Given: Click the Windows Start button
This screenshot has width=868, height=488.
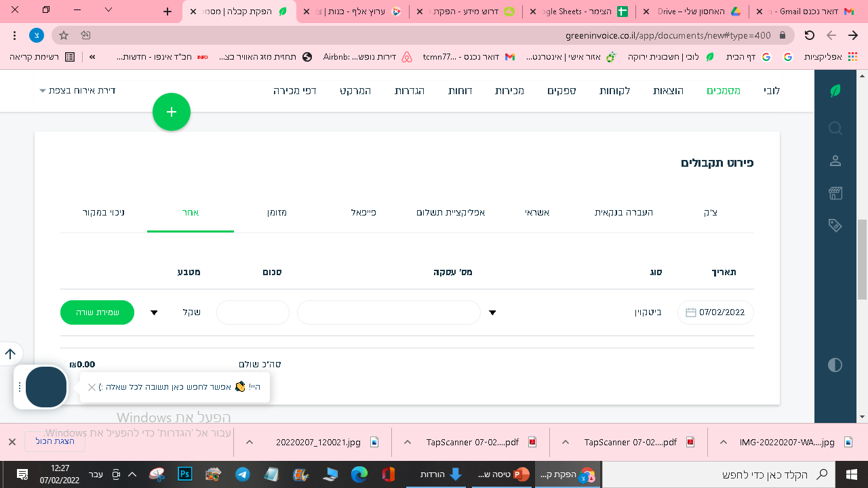Looking at the screenshot, I should coord(852,474).
